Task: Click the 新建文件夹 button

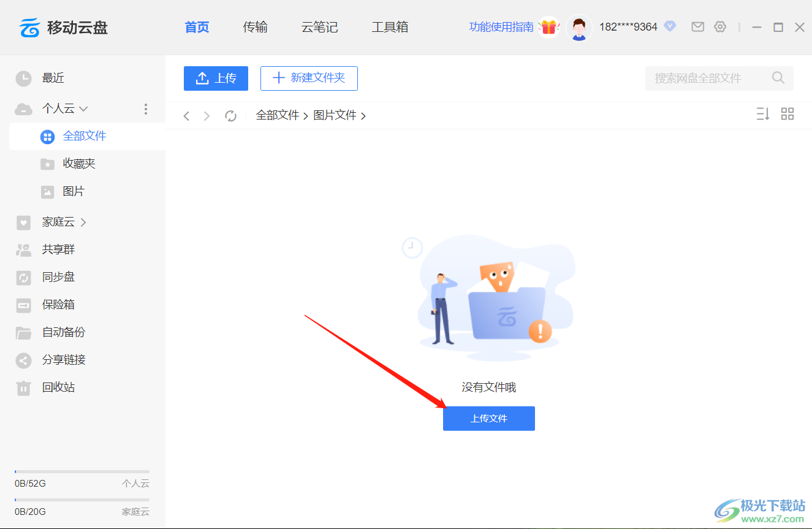Action: (309, 78)
